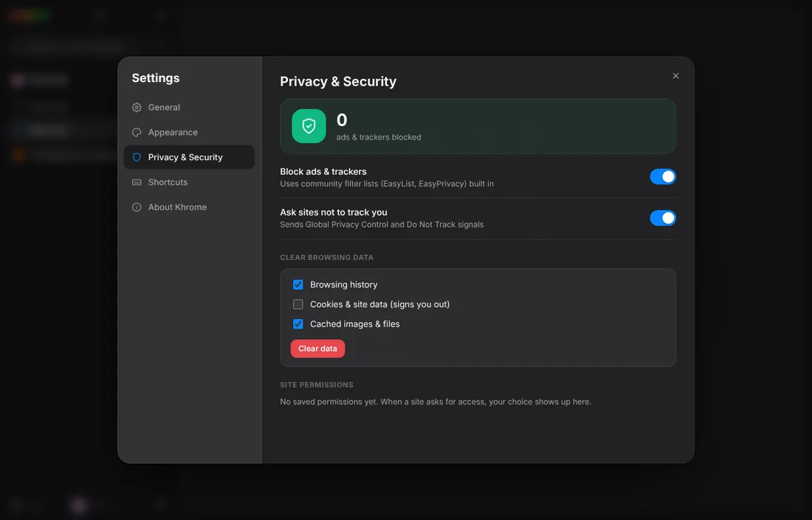Click the 'Privacy & Security' page heading

[338, 81]
